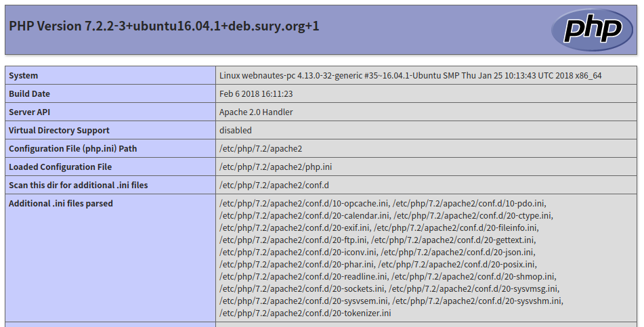Click the 10-opcache.ini file path
Viewport: 644px width, 327px height.
304,203
